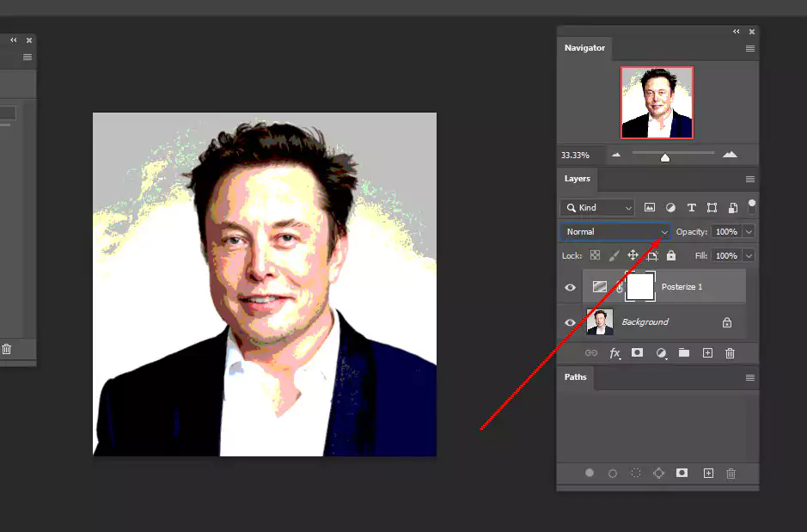
Task: Expand the Opacity slider arrow
Action: [749, 232]
